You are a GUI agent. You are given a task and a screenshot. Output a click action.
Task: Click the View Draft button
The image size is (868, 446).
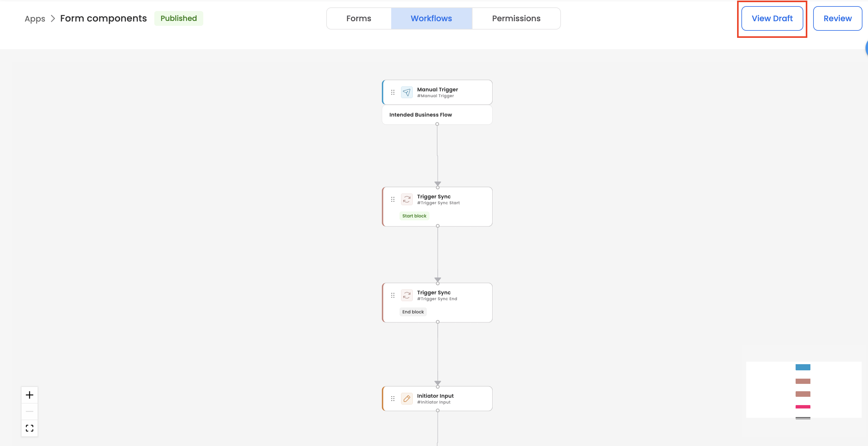[x=772, y=18]
